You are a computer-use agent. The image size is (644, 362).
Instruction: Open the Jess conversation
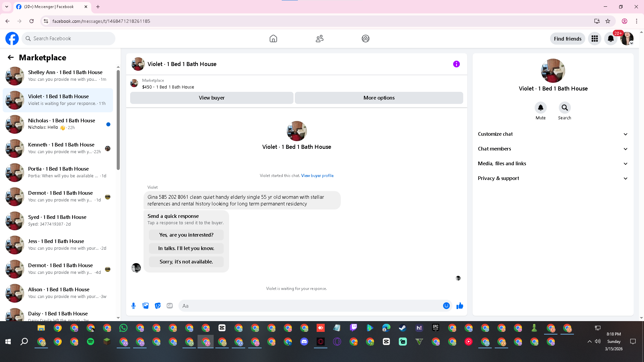(58, 245)
